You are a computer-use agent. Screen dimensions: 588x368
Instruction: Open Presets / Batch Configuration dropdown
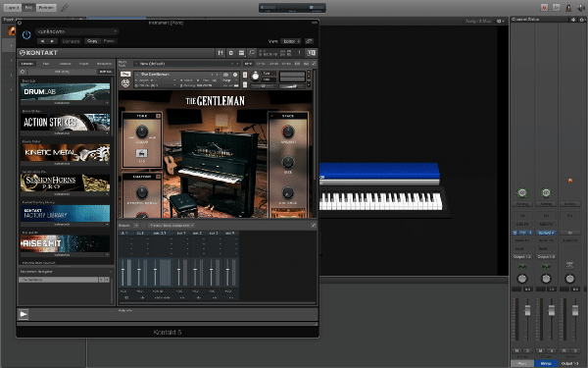[x=171, y=226]
